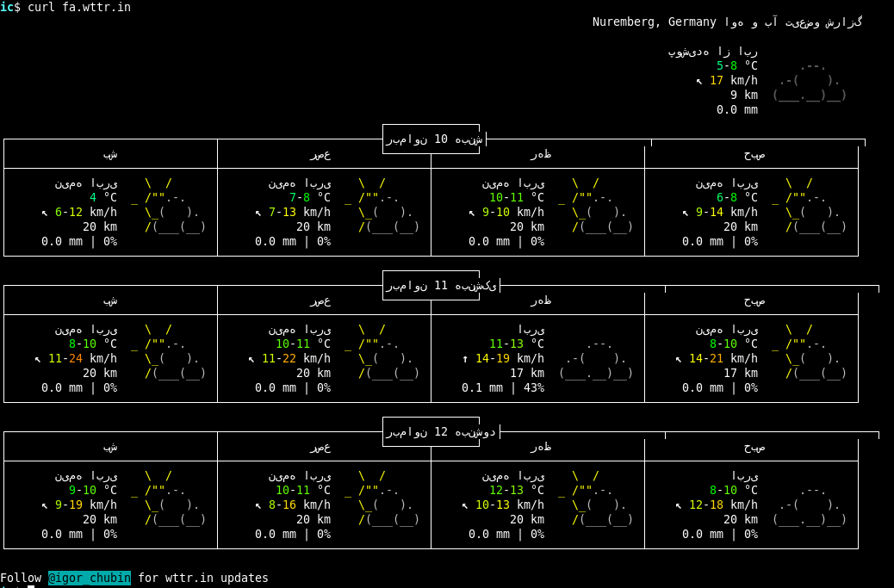Click the partly cloudy art beside 11-22 km/h

[382, 351]
